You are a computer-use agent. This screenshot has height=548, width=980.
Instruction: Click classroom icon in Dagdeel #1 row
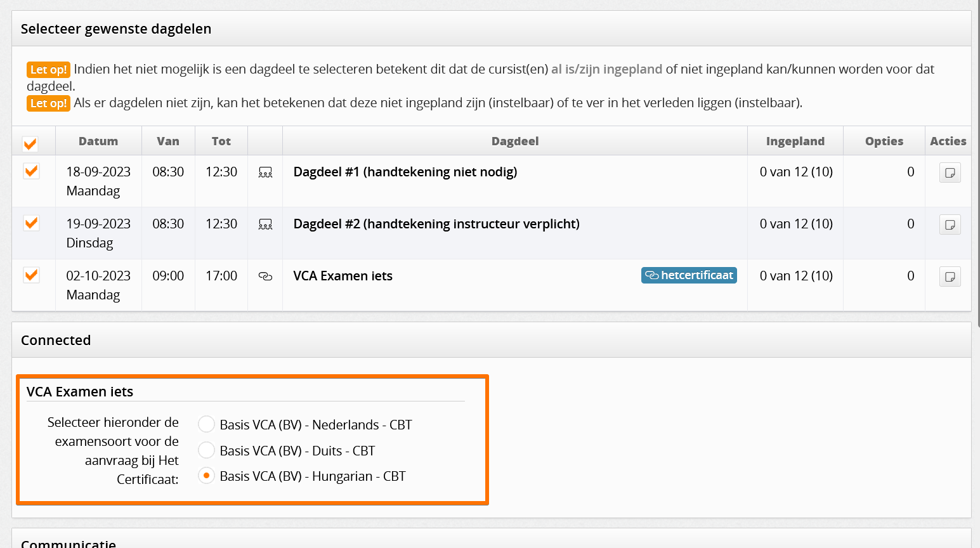click(x=265, y=173)
